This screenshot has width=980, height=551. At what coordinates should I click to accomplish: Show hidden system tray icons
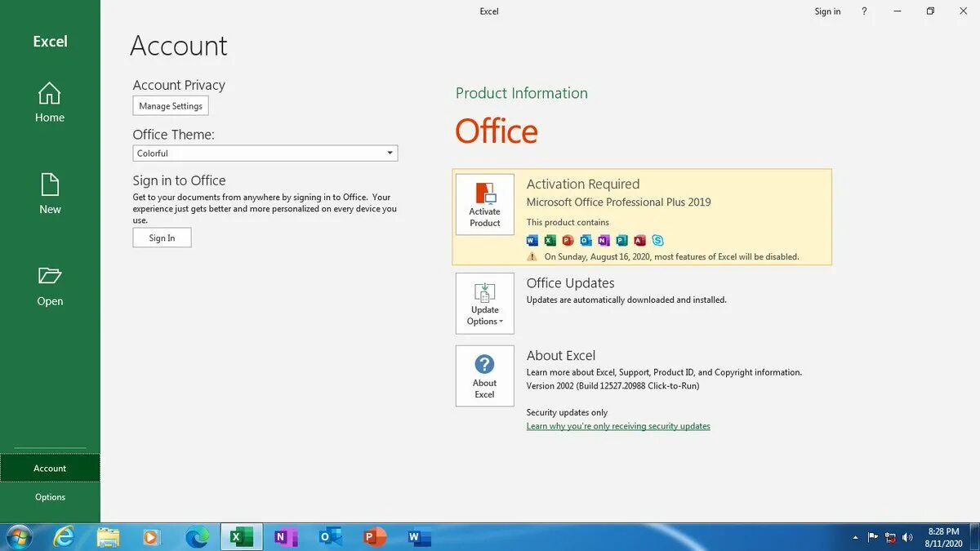coord(856,538)
